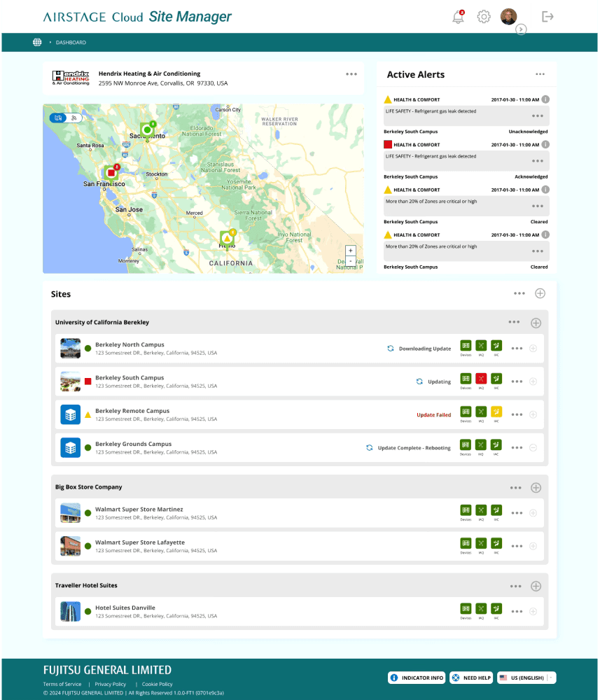This screenshot has height=700, width=600.
Task: Open options of Acknowledged gas leak alert
Action: (x=538, y=161)
